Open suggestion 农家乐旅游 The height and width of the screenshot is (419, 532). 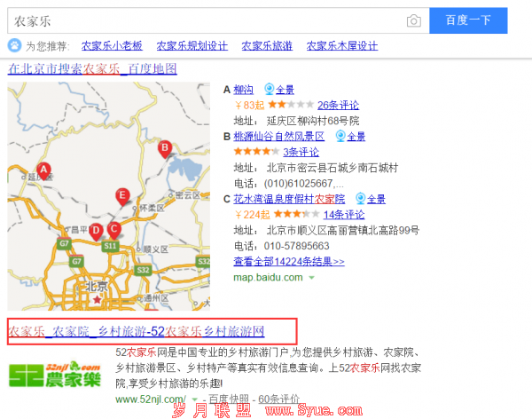[x=267, y=45]
